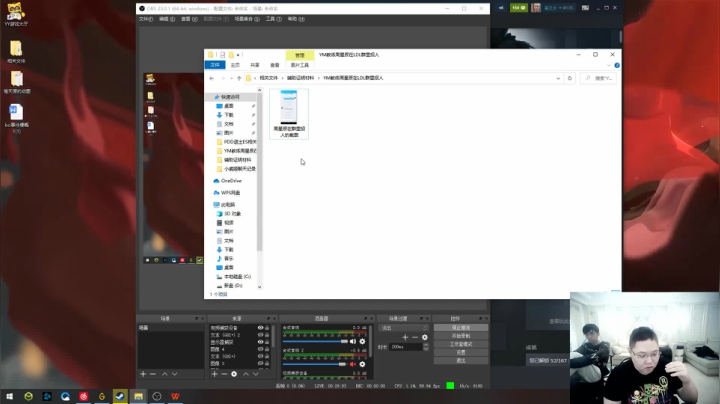Open the quick access toolbar customize dropdown

[238, 55]
